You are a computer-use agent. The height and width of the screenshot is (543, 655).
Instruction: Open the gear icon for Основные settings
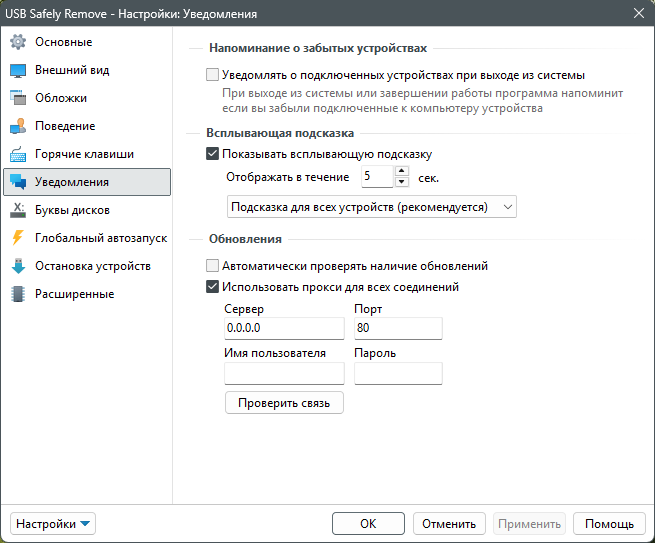tap(18, 42)
